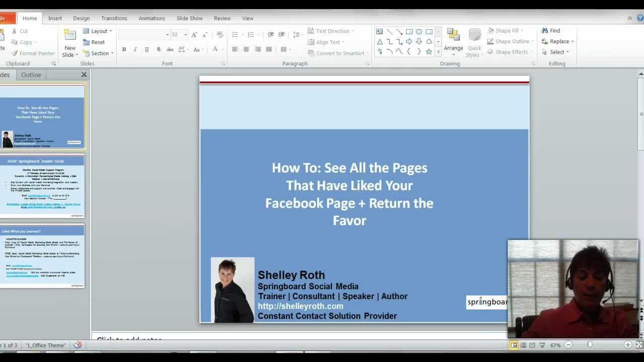Open Reading View from status bar
644x362 pixels.
tap(532, 345)
